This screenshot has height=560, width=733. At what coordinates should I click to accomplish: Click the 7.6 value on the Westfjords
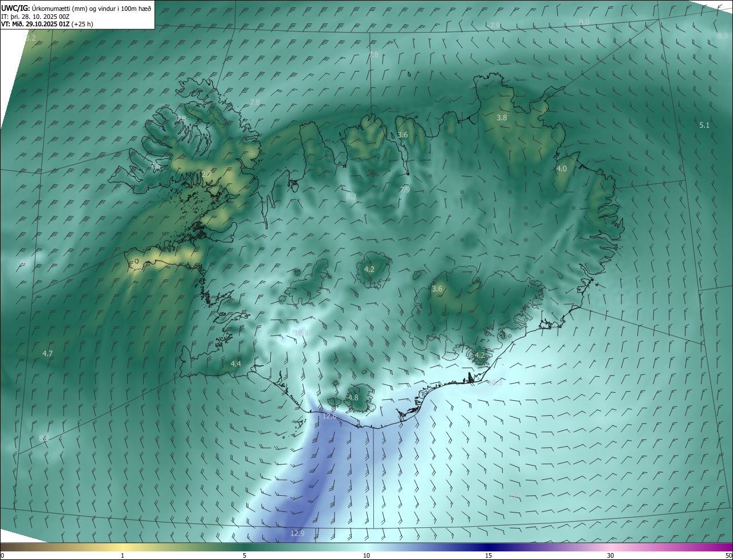point(155,167)
